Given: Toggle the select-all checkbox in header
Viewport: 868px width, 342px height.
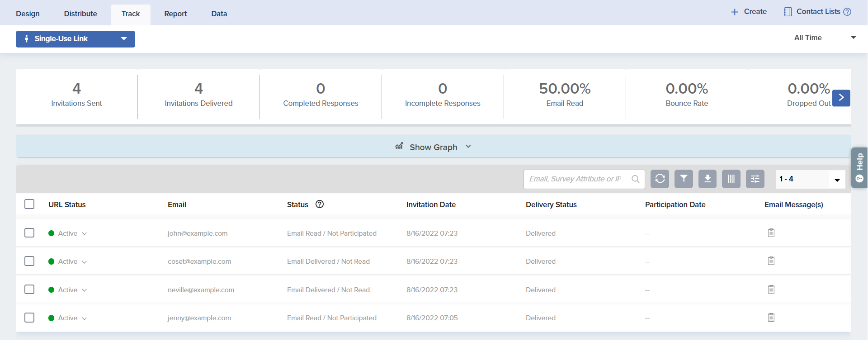Looking at the screenshot, I should [x=29, y=204].
